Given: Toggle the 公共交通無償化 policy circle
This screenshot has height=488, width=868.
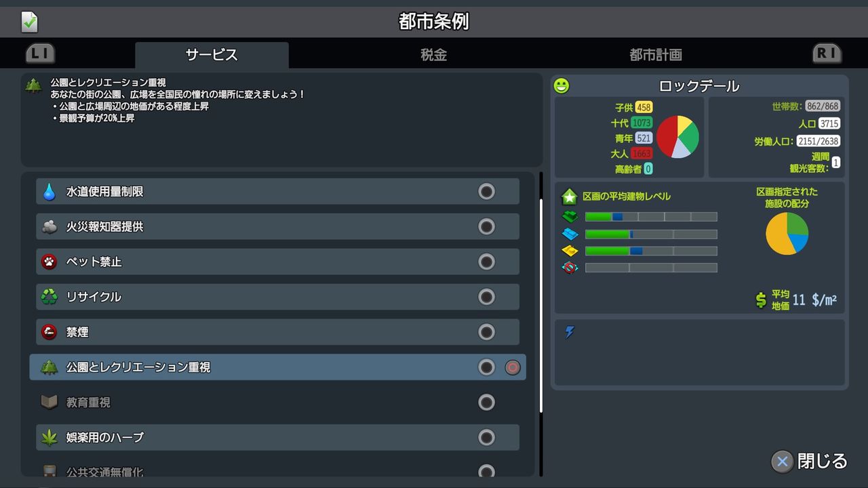Looking at the screenshot, I should pos(487,471).
